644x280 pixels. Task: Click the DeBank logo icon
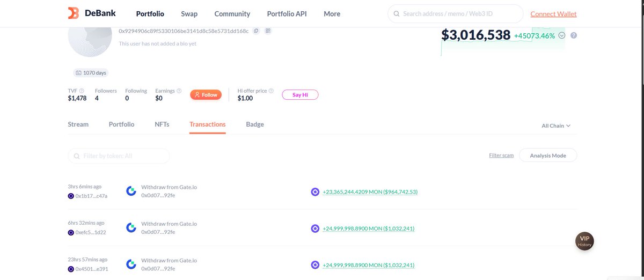point(74,13)
